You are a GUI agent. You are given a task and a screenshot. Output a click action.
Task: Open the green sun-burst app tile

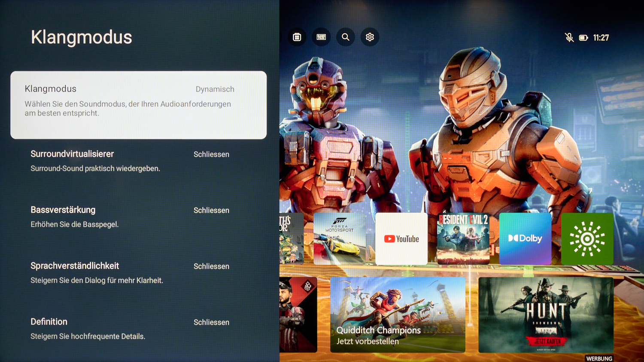(587, 239)
